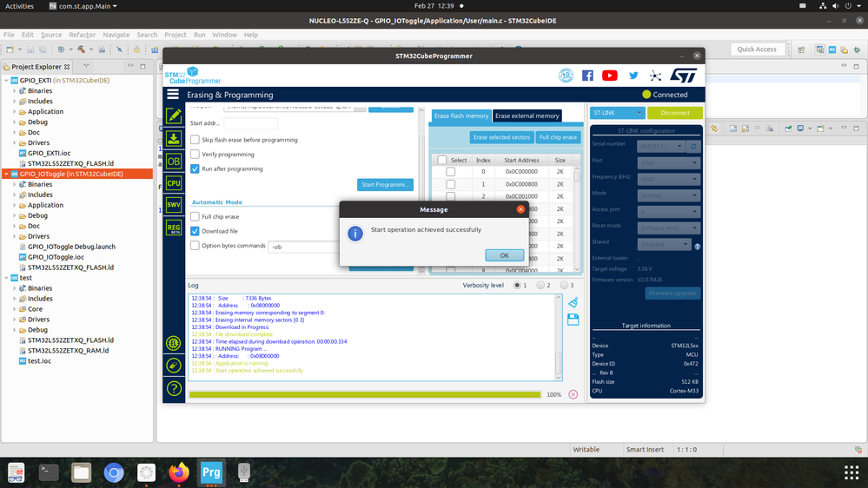
Task: Click the programming progress bar
Action: click(365, 394)
